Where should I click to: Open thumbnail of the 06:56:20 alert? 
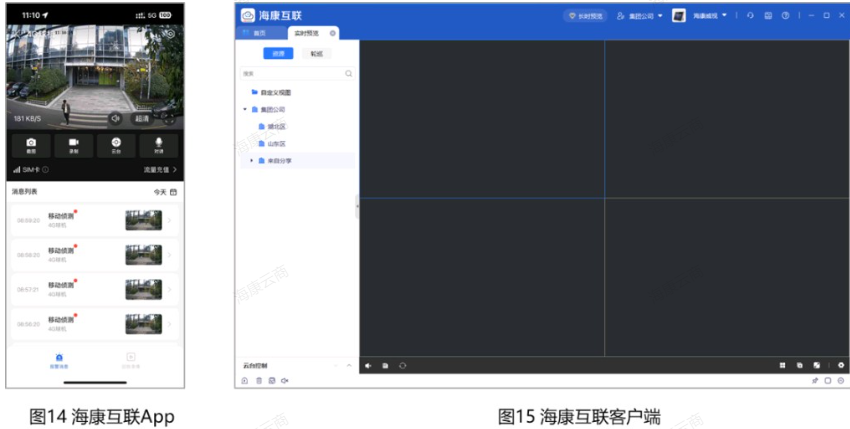tap(144, 324)
